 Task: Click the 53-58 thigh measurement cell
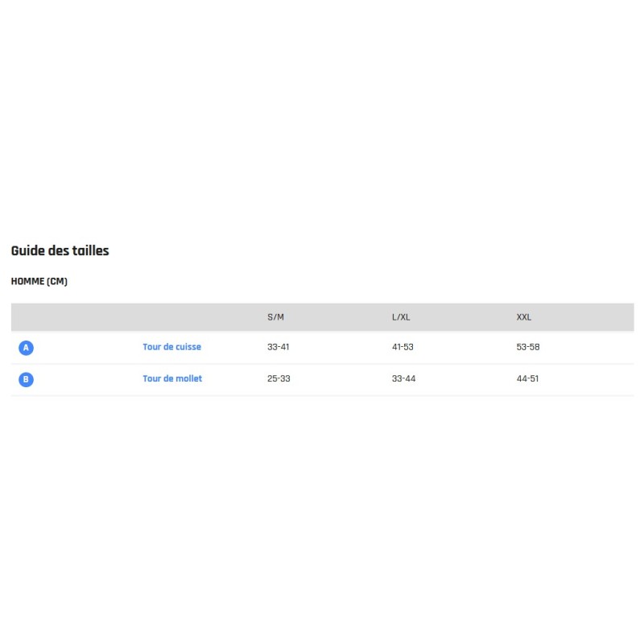528,347
